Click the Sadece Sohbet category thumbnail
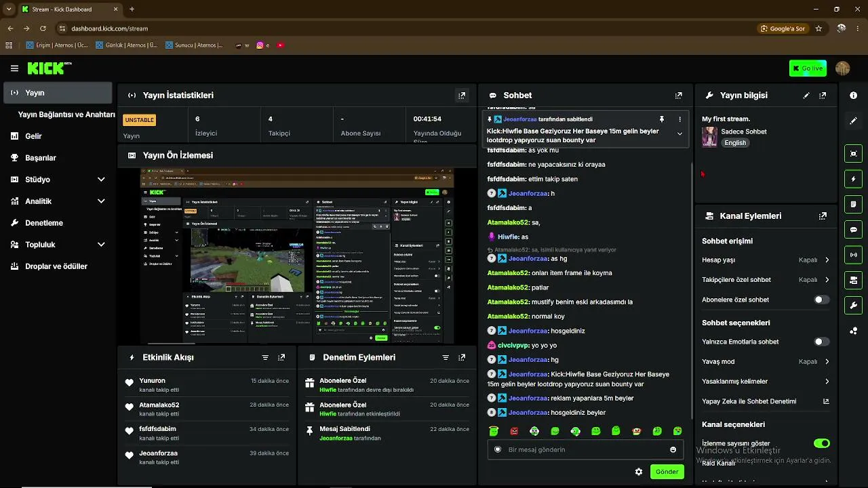This screenshot has height=488, width=868. pyautogui.click(x=710, y=137)
